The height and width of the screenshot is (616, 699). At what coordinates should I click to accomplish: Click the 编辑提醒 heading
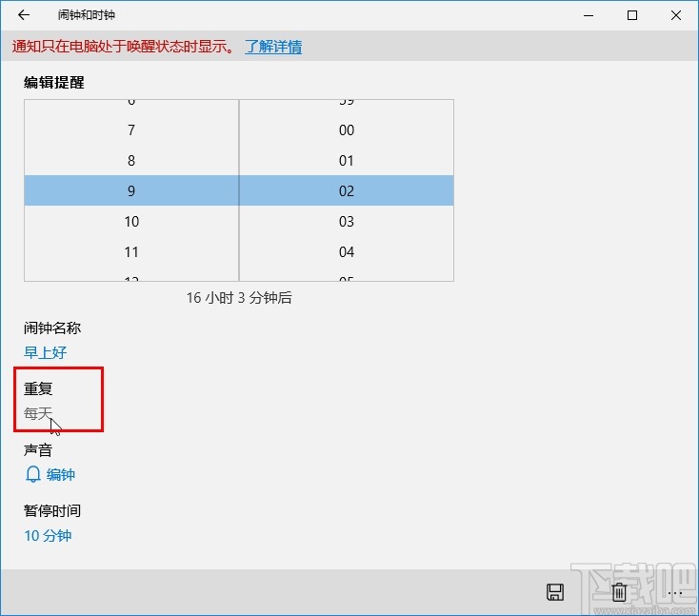coord(54,83)
